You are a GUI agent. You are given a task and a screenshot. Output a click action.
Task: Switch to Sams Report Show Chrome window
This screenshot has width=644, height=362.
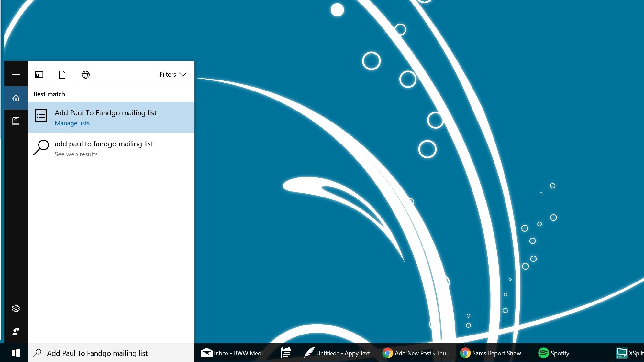click(x=494, y=353)
